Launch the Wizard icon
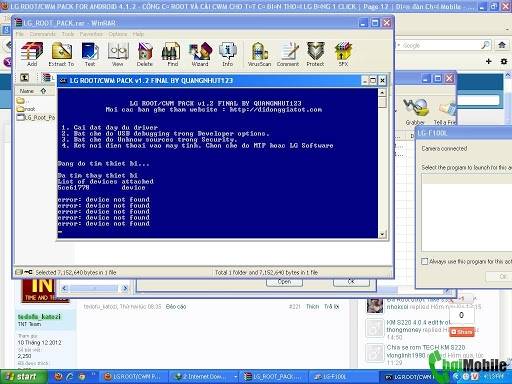 click(x=200, y=54)
